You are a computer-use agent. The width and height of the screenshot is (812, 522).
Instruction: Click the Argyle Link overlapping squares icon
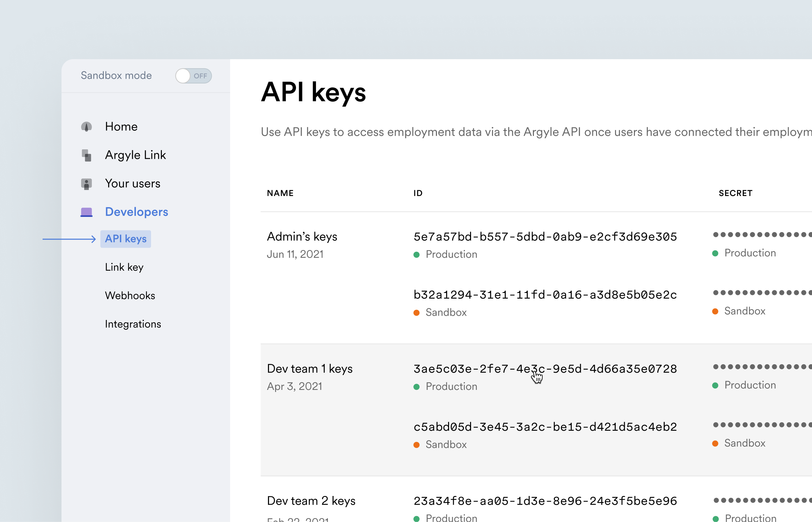(x=87, y=155)
